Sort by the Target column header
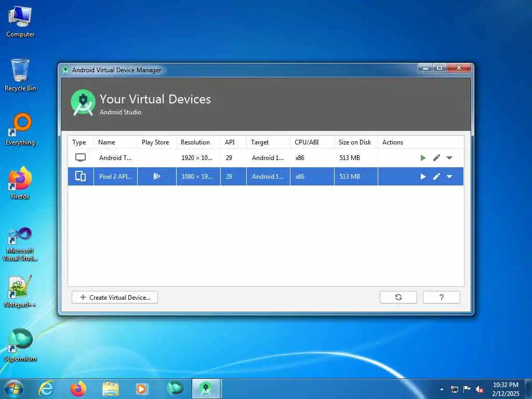Viewport: 532px width, 399px height. point(268,142)
